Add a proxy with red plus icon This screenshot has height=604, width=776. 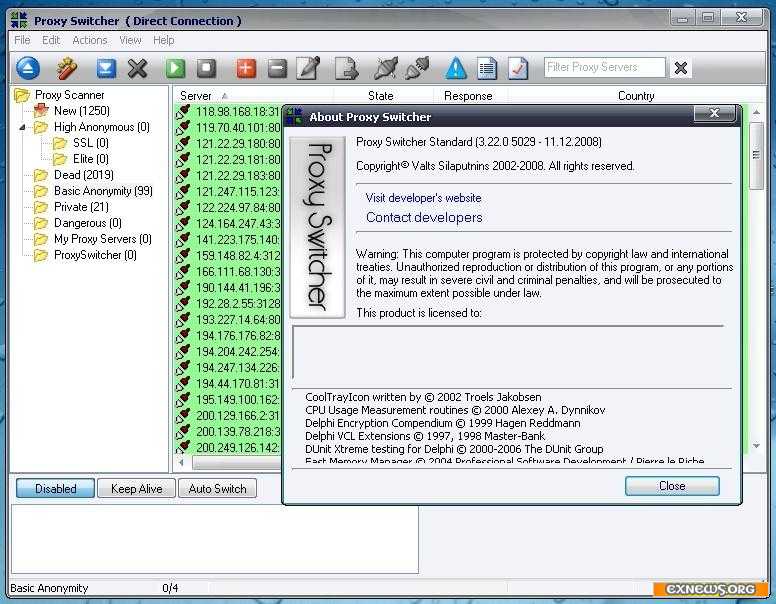click(x=246, y=68)
